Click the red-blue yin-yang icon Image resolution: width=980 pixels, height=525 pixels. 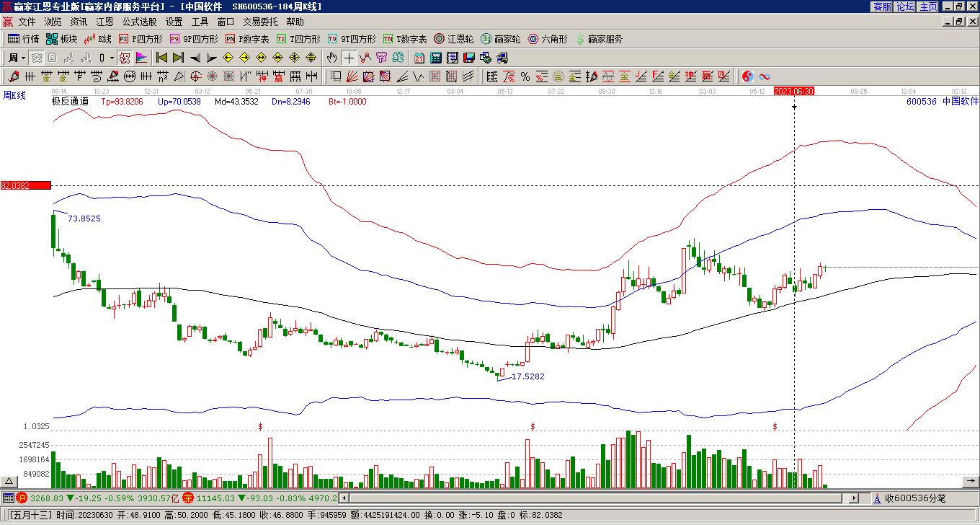tap(748, 76)
